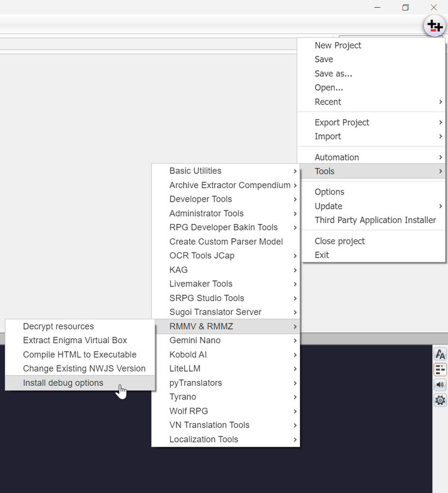This screenshot has width=448, height=493.
Task: Click Extract Enigma Virtual Box
Action: pos(75,341)
